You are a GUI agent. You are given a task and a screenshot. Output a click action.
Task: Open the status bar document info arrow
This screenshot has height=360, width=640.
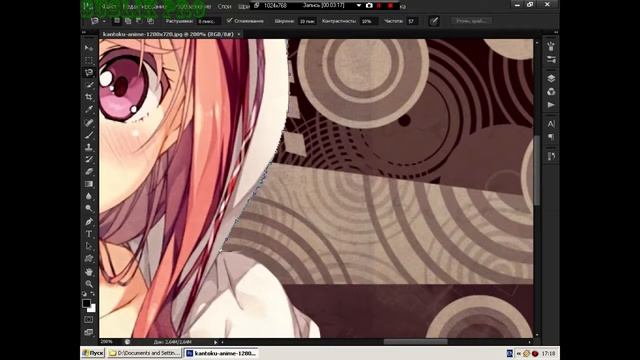pyautogui.click(x=216, y=342)
